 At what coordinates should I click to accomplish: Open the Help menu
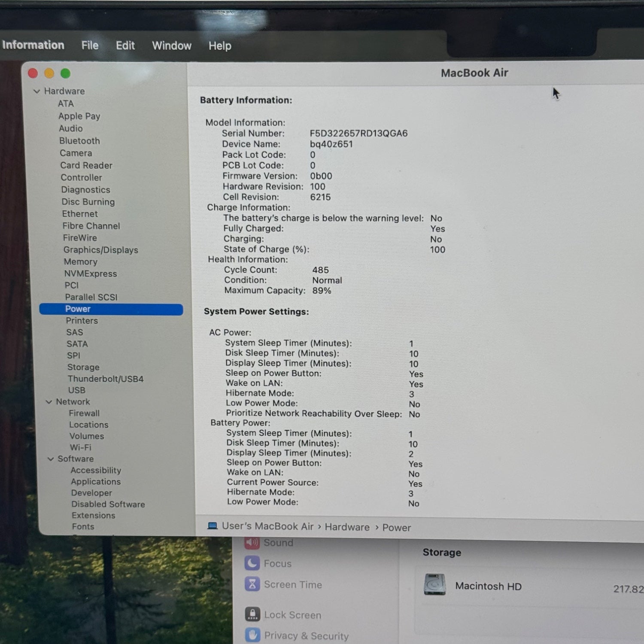pyautogui.click(x=220, y=46)
